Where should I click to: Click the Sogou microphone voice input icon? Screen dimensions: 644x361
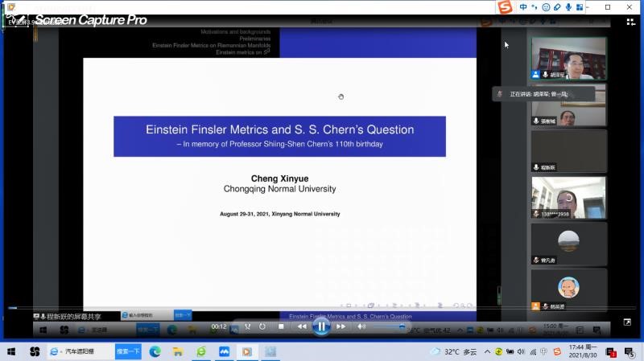568,7
